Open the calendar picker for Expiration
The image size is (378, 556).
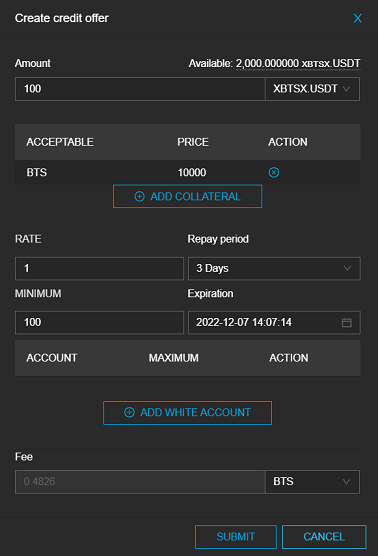click(347, 322)
